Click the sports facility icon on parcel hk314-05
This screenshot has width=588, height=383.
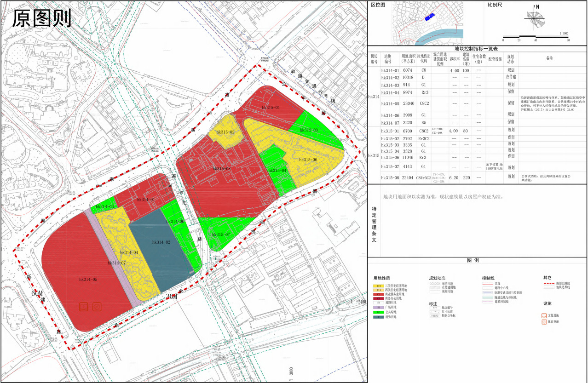97,307
